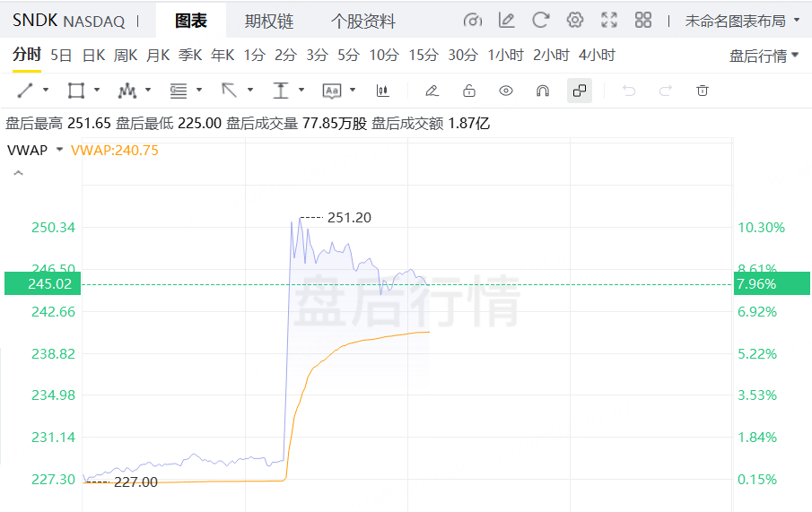Select the 日K timeframe
The image size is (812, 512).
(93, 55)
